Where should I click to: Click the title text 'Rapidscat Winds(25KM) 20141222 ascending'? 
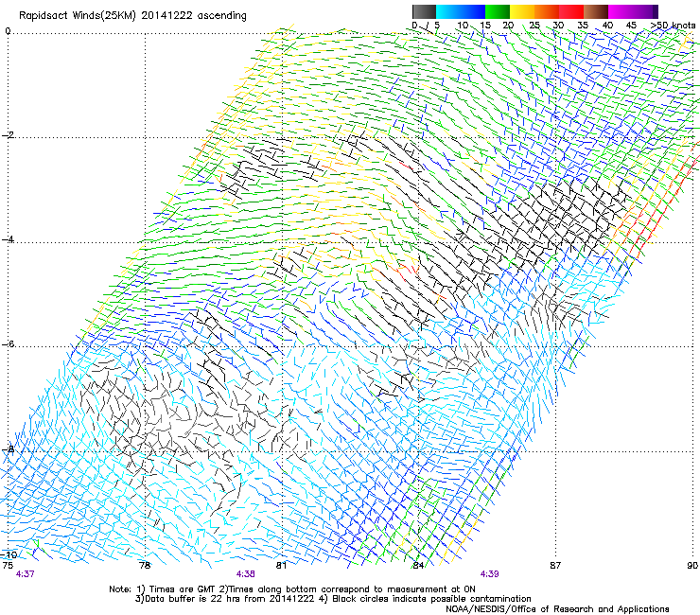coord(132,16)
